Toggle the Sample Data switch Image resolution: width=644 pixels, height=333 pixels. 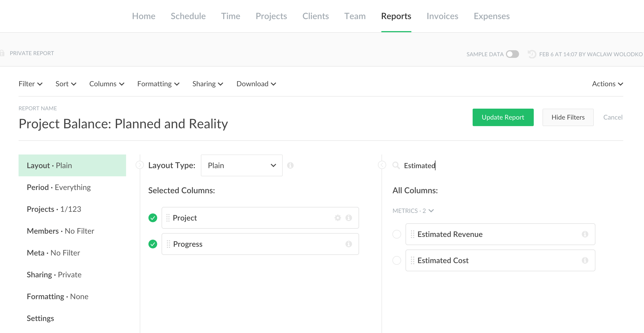tap(512, 54)
